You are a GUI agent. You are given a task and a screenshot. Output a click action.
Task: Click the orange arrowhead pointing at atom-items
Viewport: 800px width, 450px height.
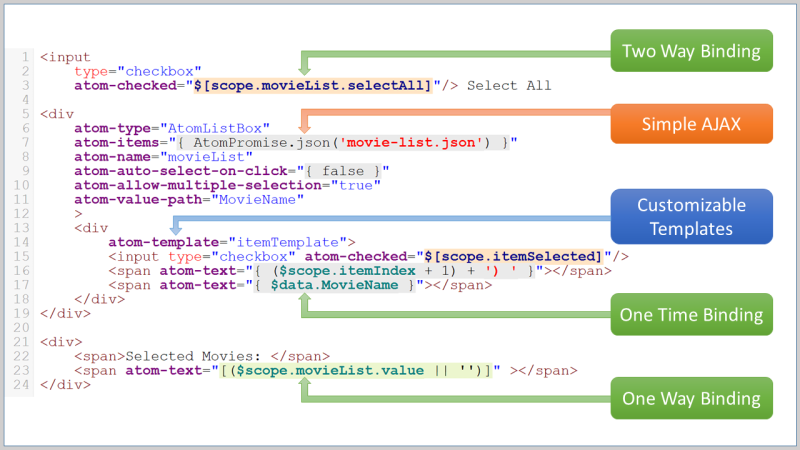(307, 124)
